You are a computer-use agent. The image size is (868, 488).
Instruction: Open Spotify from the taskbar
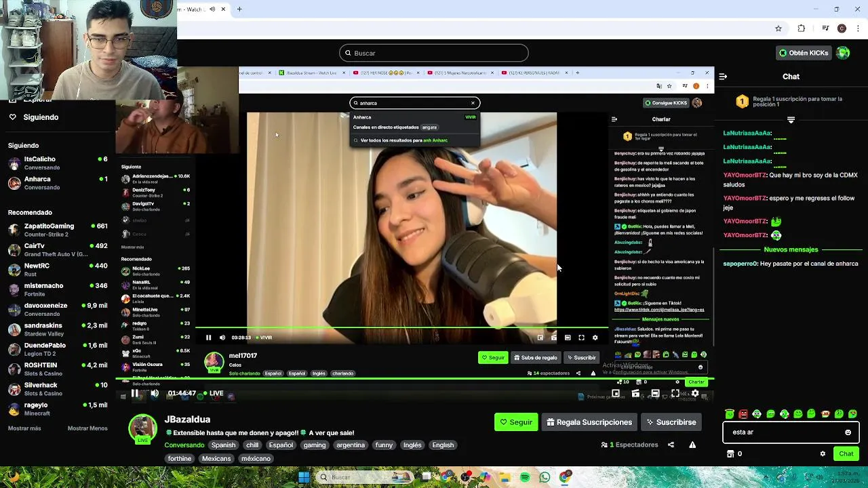coord(525,477)
